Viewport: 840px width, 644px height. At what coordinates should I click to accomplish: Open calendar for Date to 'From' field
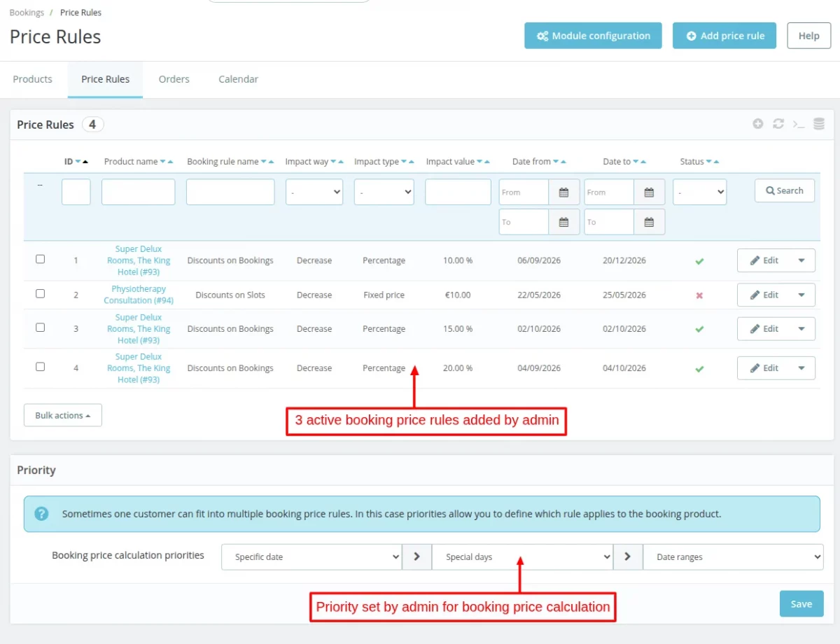[x=649, y=192]
